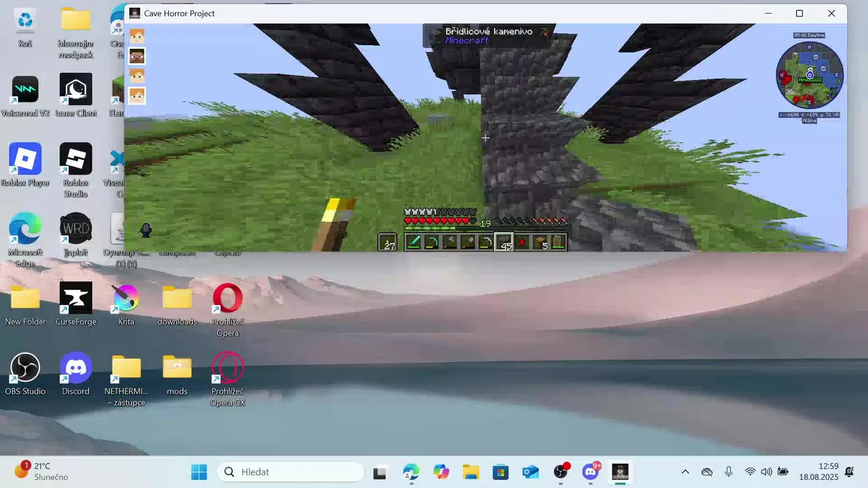
Task: Open the Windows Start menu
Action: coord(199,472)
